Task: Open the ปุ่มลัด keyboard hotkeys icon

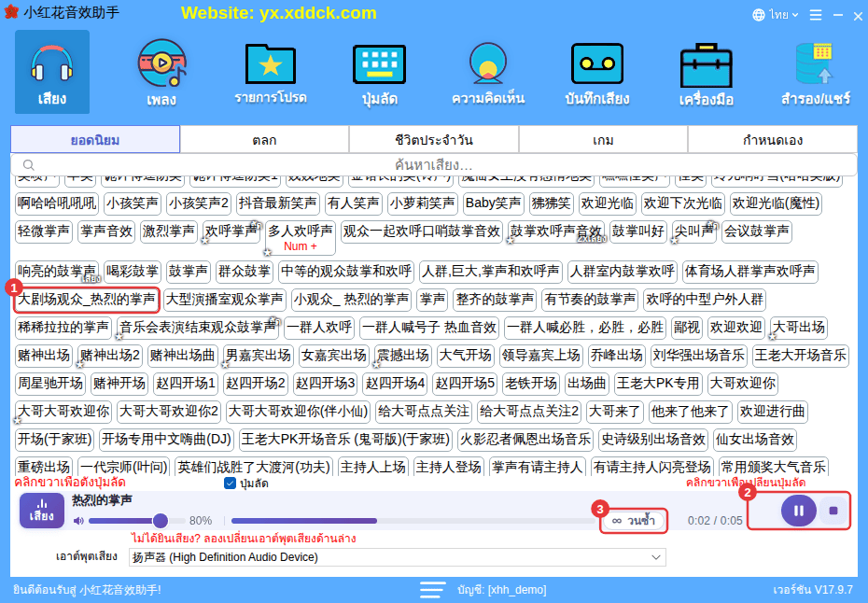Action: tap(379, 72)
